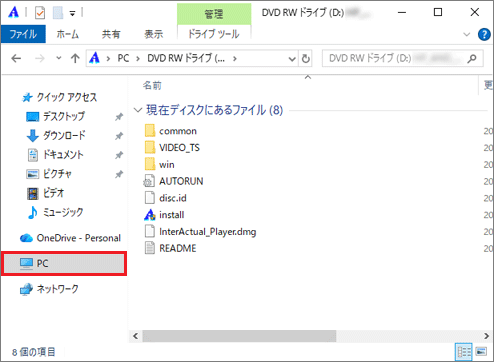
Task: Click the app icon in the title bar
Action: coord(13,13)
